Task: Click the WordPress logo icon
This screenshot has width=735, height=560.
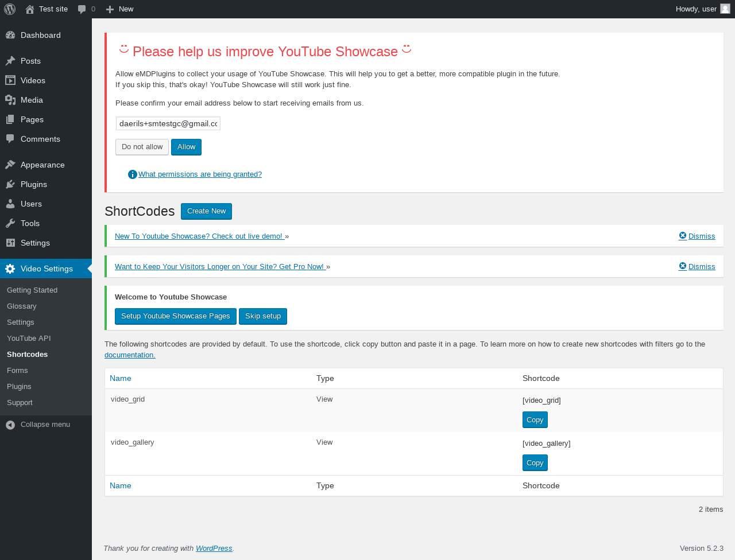Action: [x=10, y=9]
